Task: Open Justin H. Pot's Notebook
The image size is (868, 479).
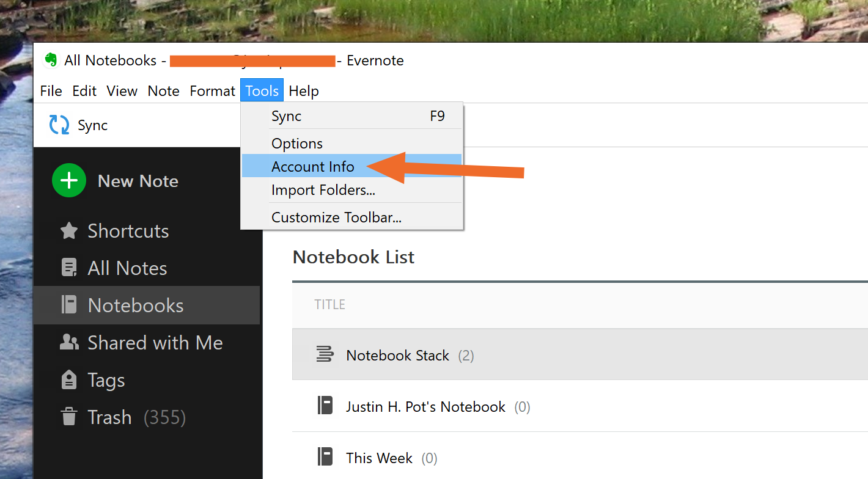Action: pyautogui.click(x=425, y=407)
